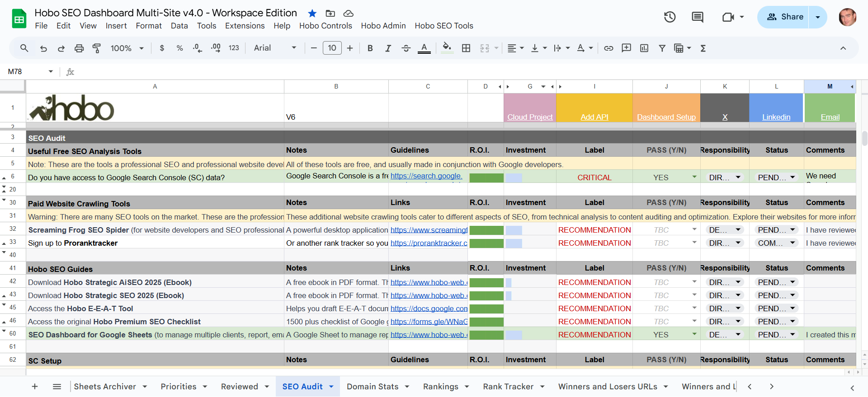
Task: Add a new sheet
Action: [x=35, y=387]
